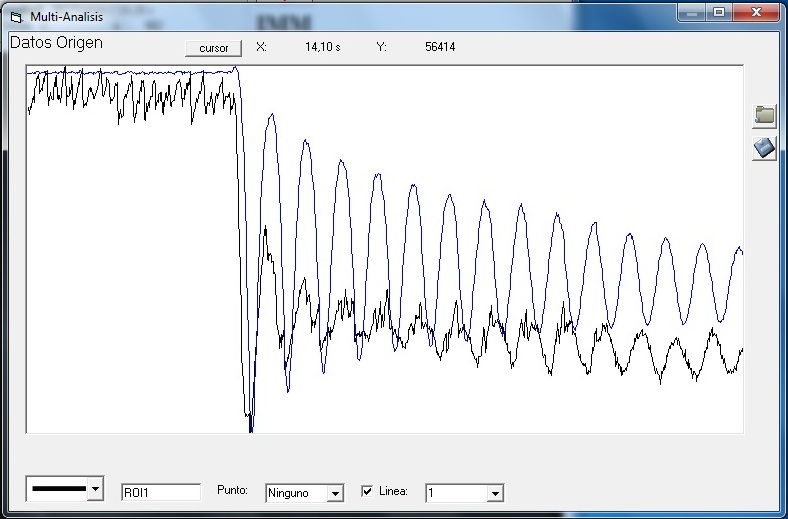Open the line style dropdown
This screenshot has height=519, width=788.
[x=96, y=489]
